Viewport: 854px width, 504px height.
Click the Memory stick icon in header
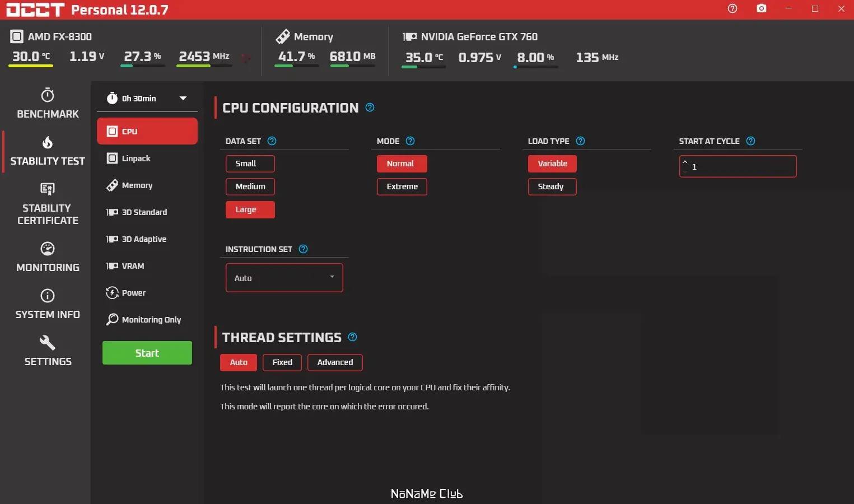point(283,36)
